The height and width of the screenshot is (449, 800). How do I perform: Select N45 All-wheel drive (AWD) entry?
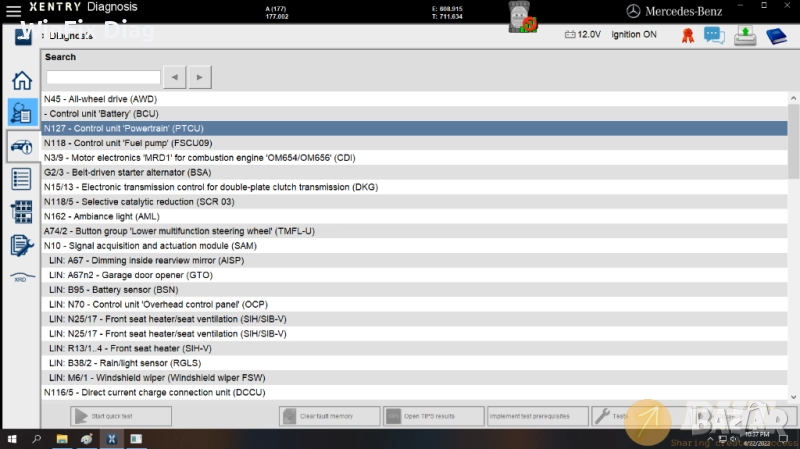100,99
